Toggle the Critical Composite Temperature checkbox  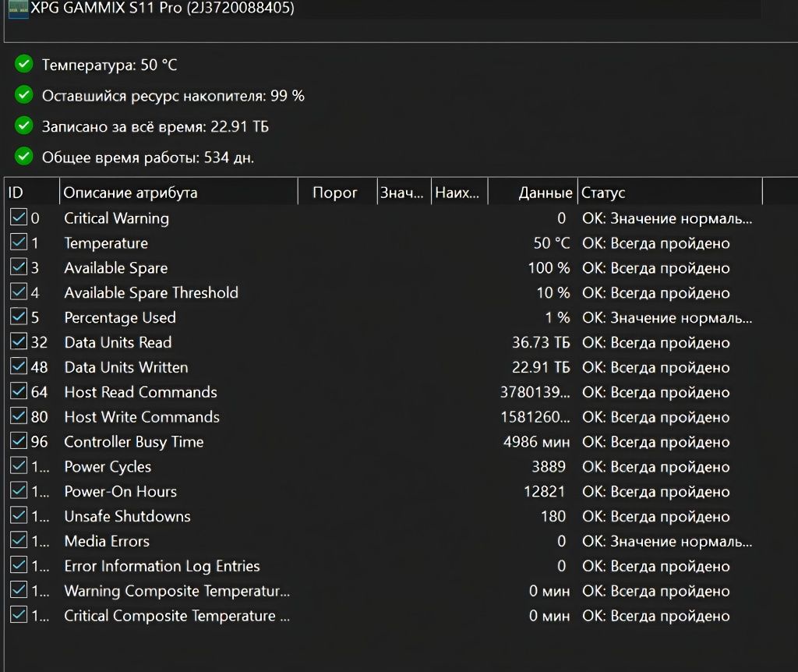pyautogui.click(x=19, y=615)
